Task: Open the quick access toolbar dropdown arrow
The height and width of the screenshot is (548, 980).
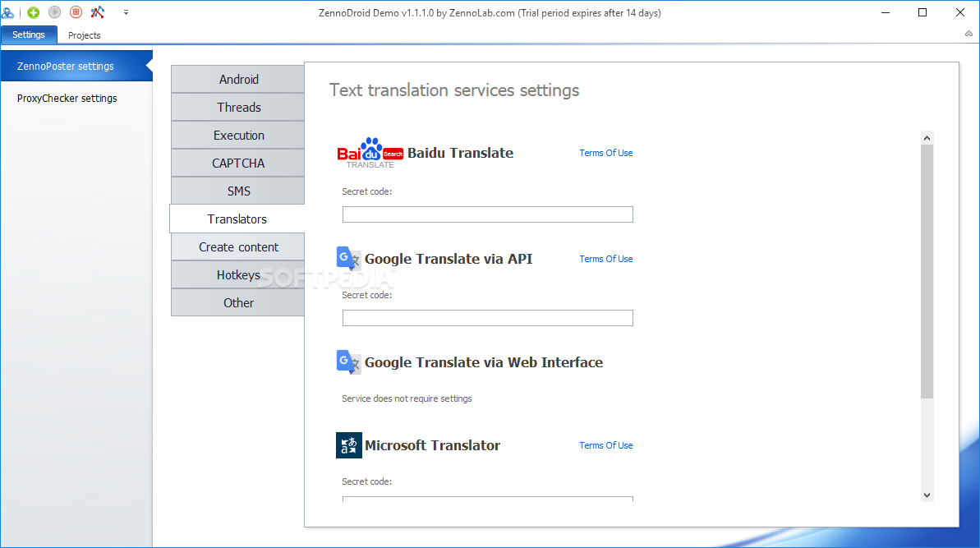Action: [x=126, y=12]
